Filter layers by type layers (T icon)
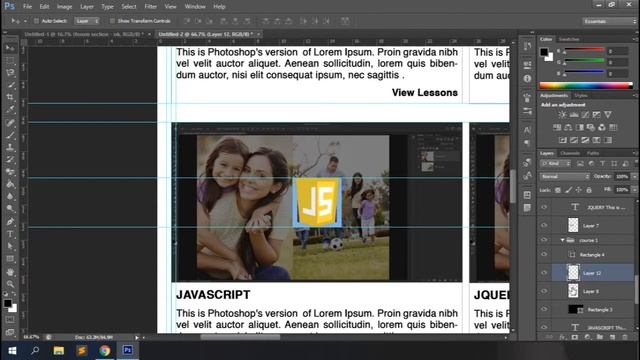Viewport: 640px width, 360px height. [602, 164]
